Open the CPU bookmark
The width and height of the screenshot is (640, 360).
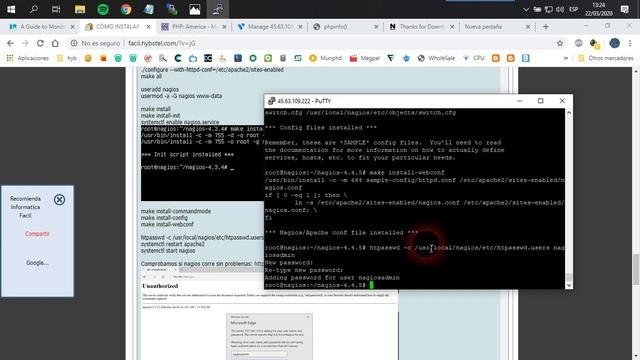coord(473,58)
